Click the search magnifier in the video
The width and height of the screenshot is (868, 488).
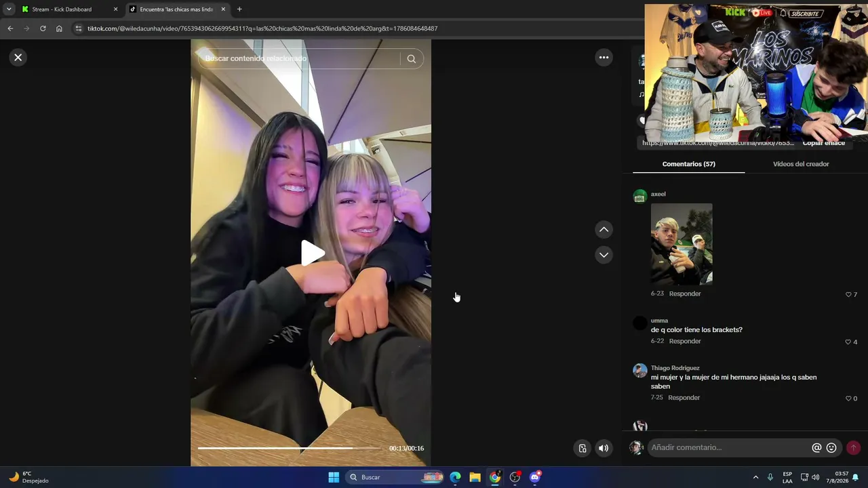[x=411, y=59]
